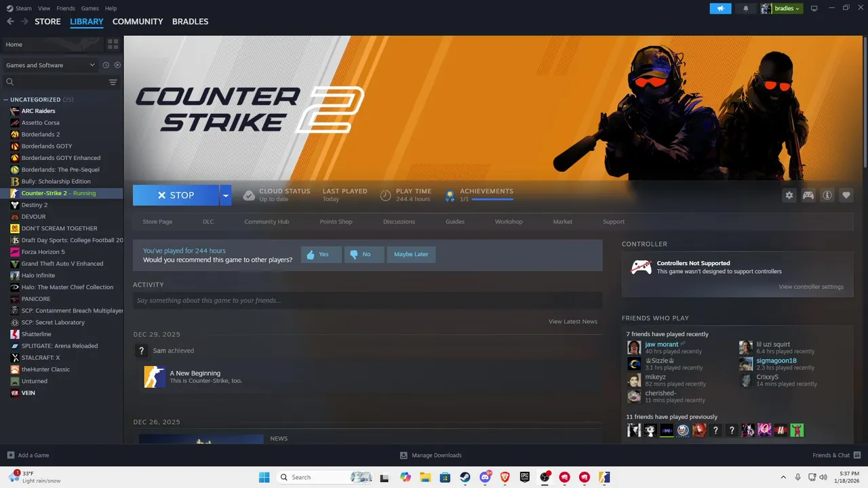
Task: Click the say something activity field
Action: [x=368, y=300]
